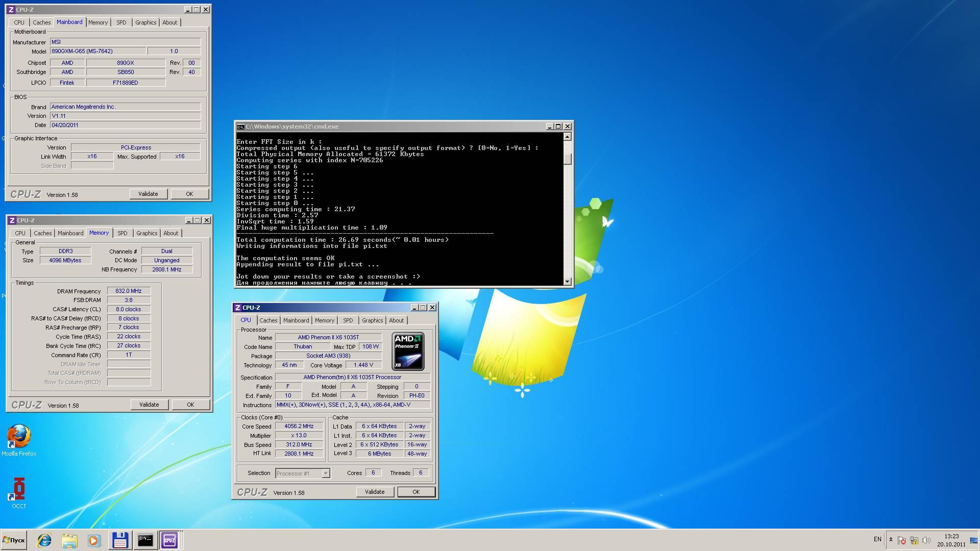Click the Multiplier x 13.0 value
The image size is (980, 551).
[x=299, y=436]
